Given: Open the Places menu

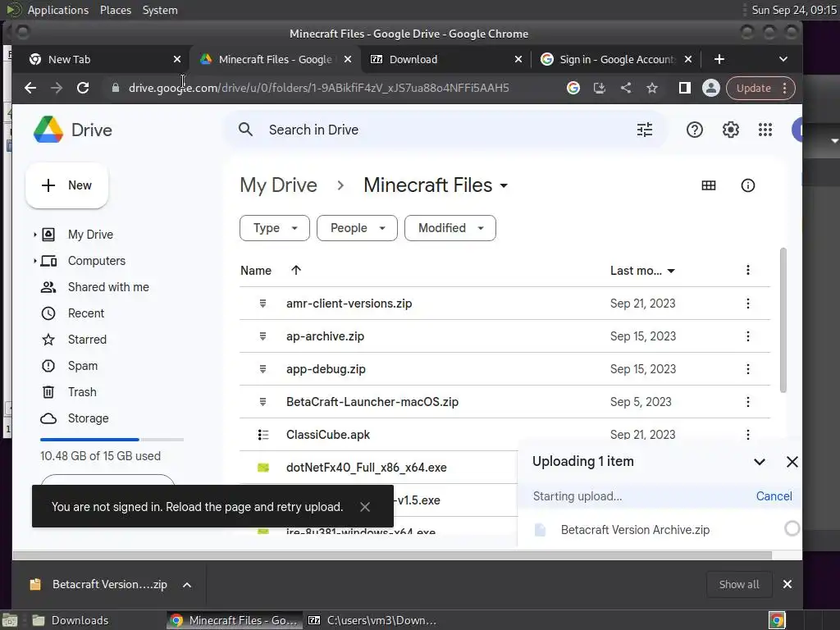Looking at the screenshot, I should pos(115,10).
